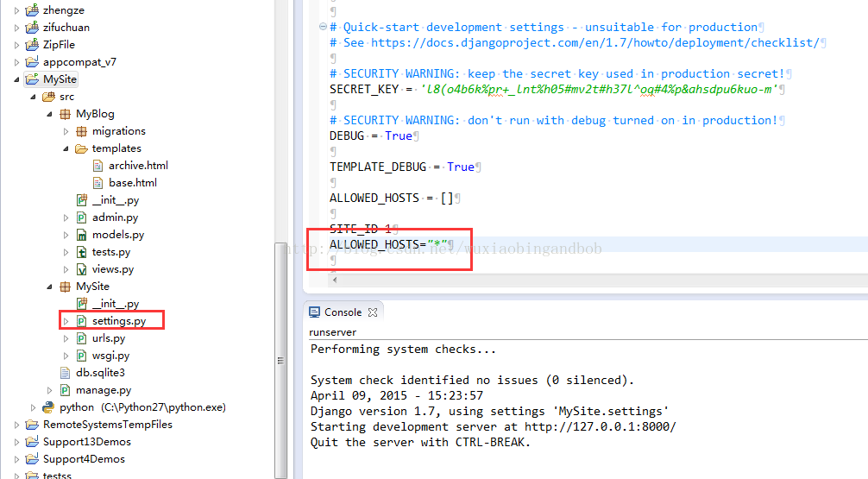
Task: Click the MyBlog package icon
Action: 66,114
